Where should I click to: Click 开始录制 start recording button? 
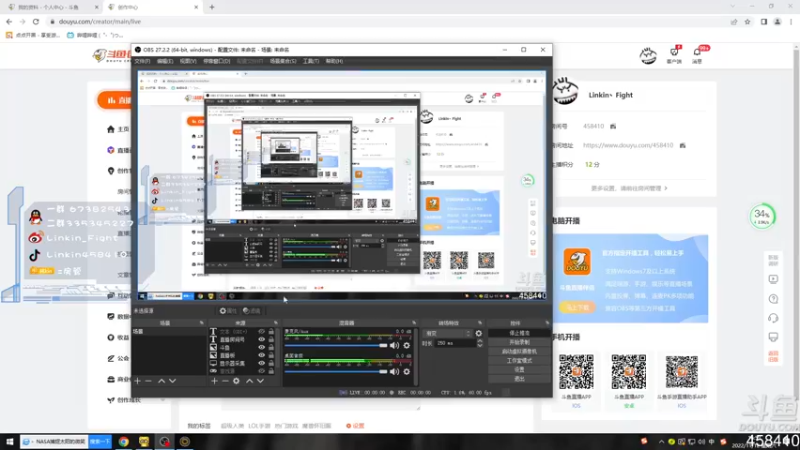click(x=519, y=342)
